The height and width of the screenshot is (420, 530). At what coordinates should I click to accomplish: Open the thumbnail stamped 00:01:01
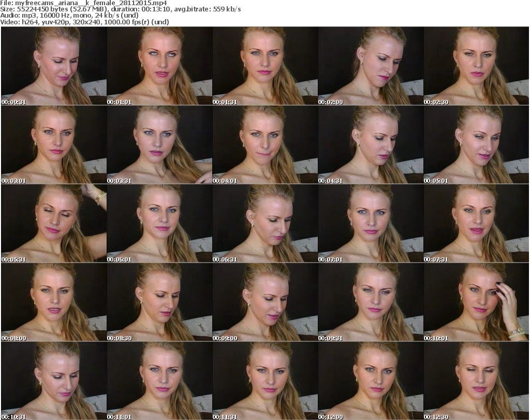[159, 66]
